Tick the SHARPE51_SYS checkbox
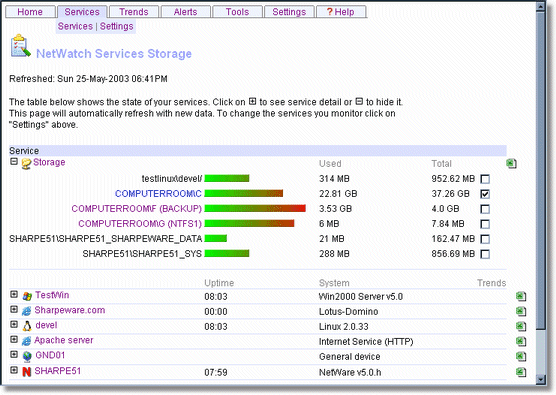 click(x=485, y=254)
